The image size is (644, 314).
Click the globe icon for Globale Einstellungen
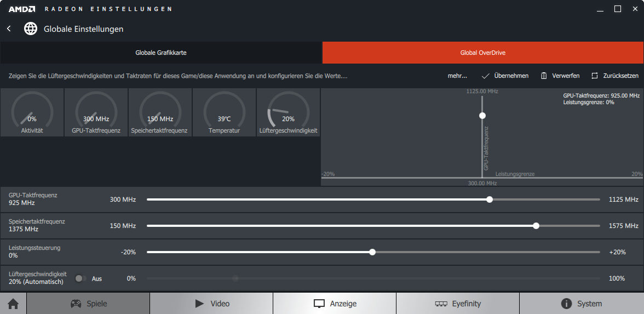click(x=31, y=28)
